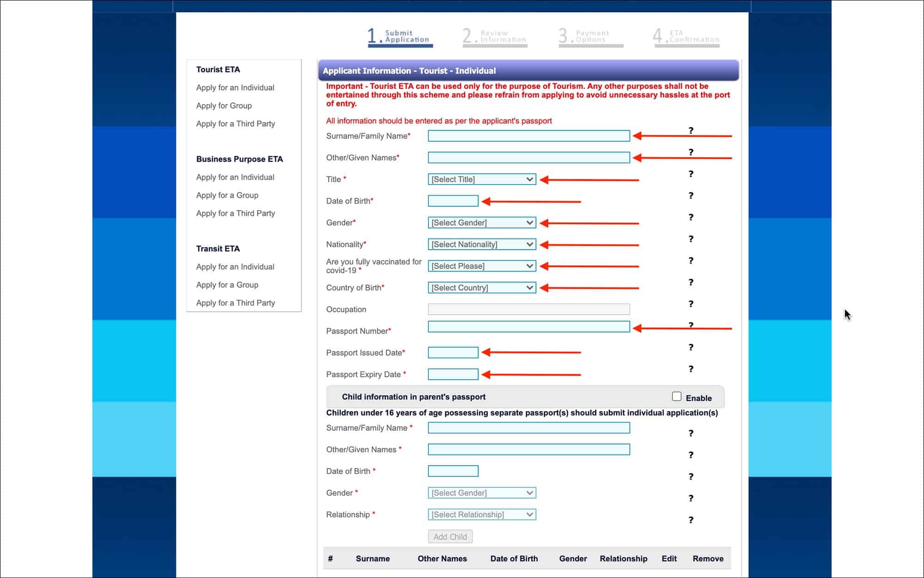Image resolution: width=924 pixels, height=578 pixels.
Task: Open help for child Surname/Family Name
Action: [x=691, y=433]
